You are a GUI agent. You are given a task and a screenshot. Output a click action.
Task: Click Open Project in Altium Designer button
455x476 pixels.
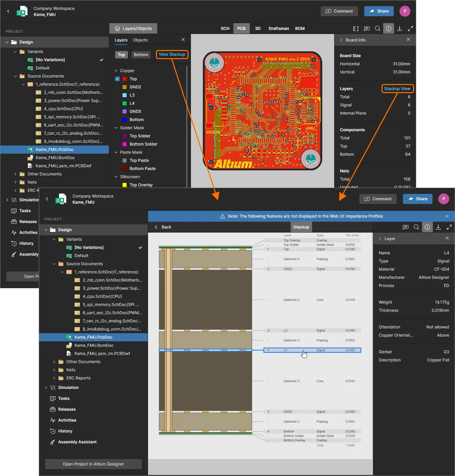click(x=93, y=464)
